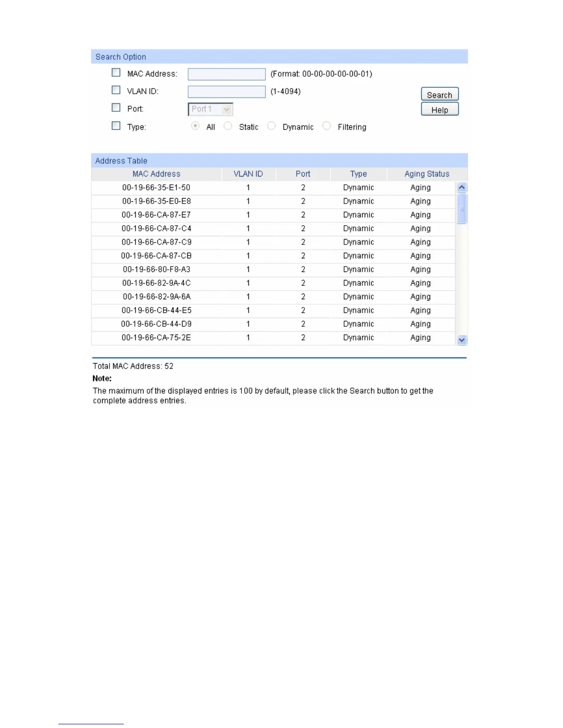Click the MAC Address column header
563x728 pixels.
click(x=156, y=174)
